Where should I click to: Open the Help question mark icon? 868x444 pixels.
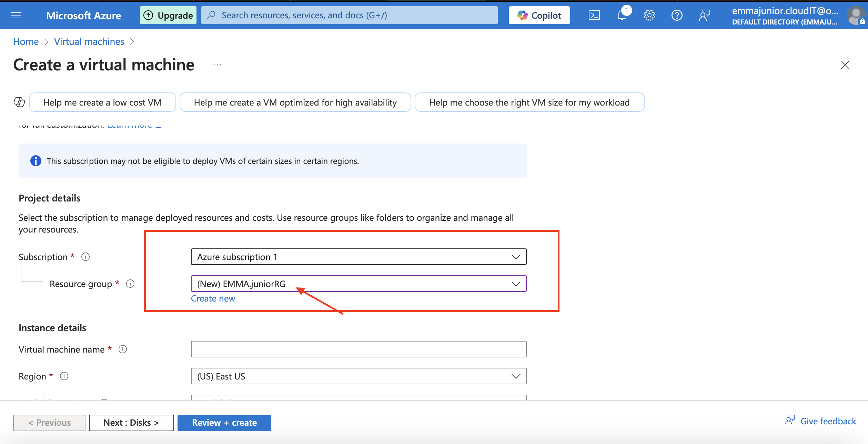pyautogui.click(x=677, y=15)
